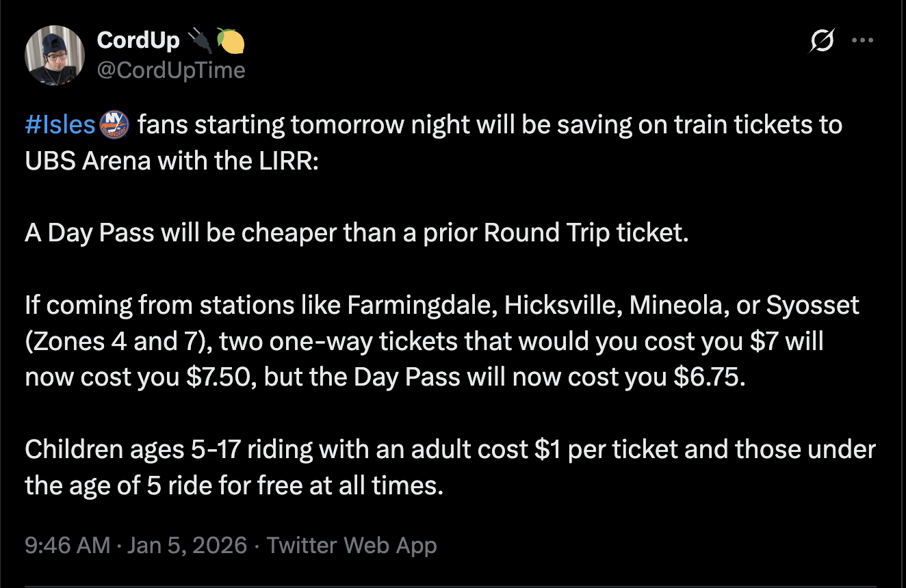Screen dimensions: 906x588
Task: Reveal tweet options with the three-dot control
Action: 862,40
